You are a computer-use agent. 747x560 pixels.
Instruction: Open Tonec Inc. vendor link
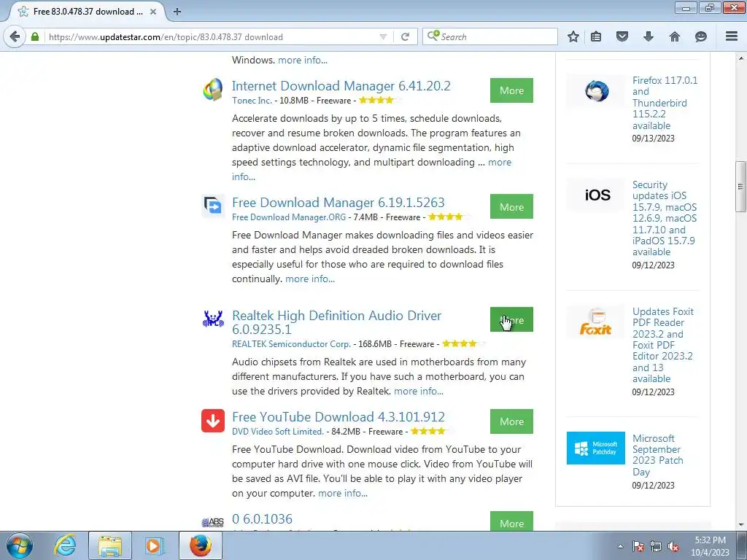(252, 101)
